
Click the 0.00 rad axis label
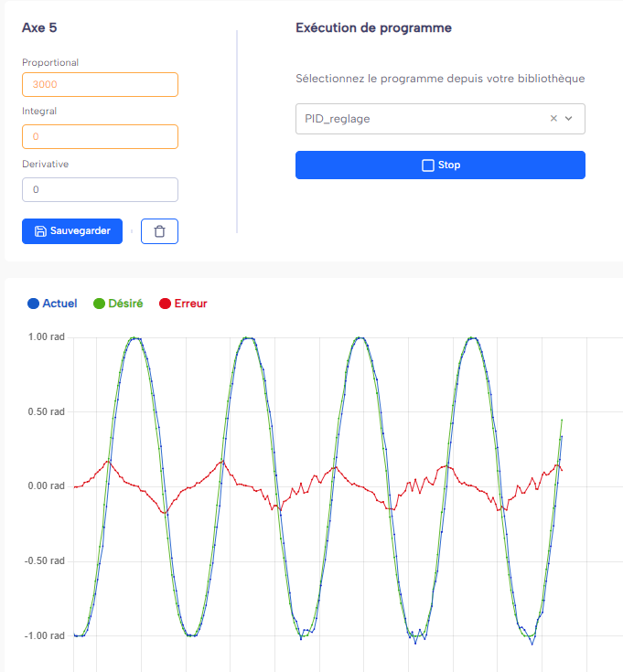click(x=45, y=485)
